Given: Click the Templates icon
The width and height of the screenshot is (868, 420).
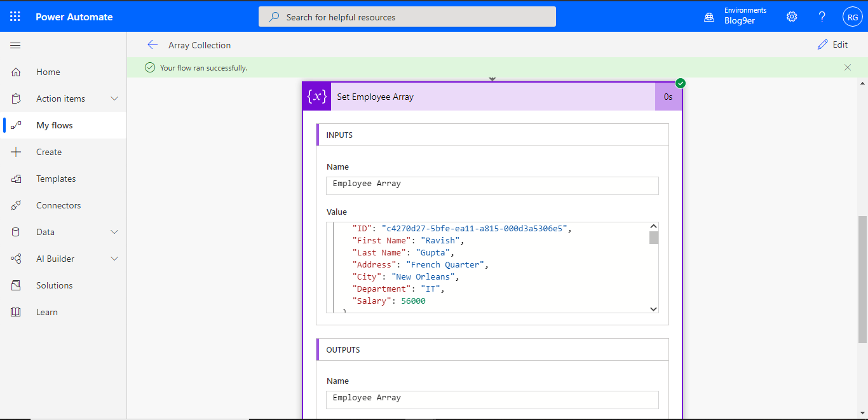Looking at the screenshot, I should 16,179.
